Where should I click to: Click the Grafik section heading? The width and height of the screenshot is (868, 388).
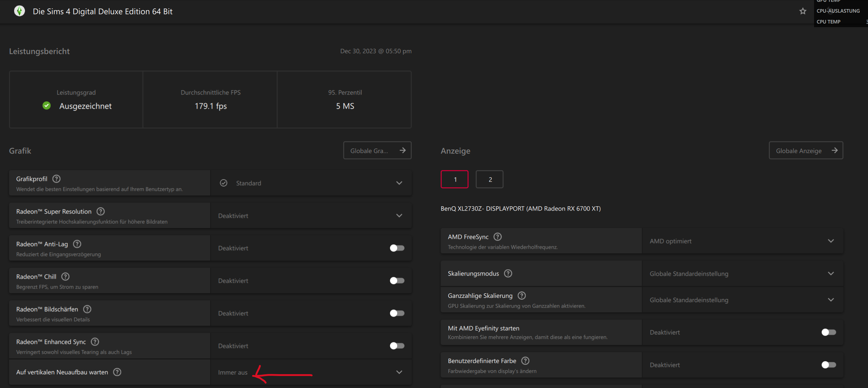pyautogui.click(x=20, y=151)
